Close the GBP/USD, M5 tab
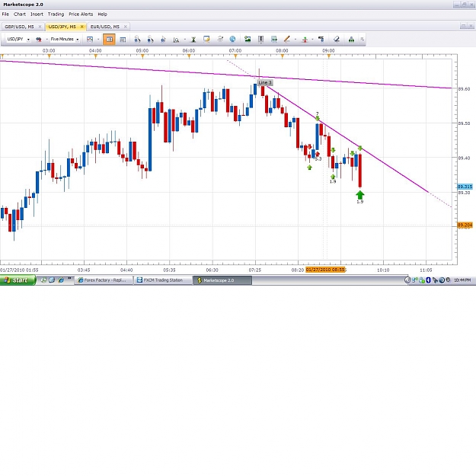 point(40,27)
